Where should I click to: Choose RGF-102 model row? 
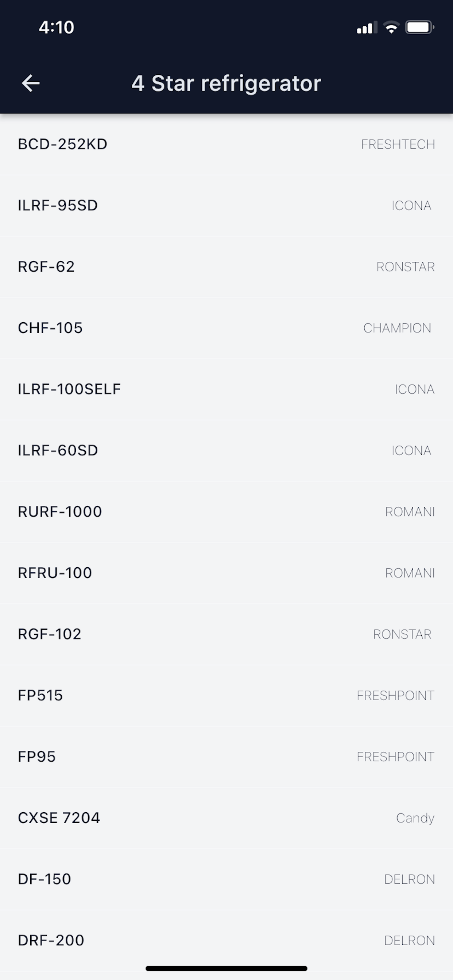[226, 635]
